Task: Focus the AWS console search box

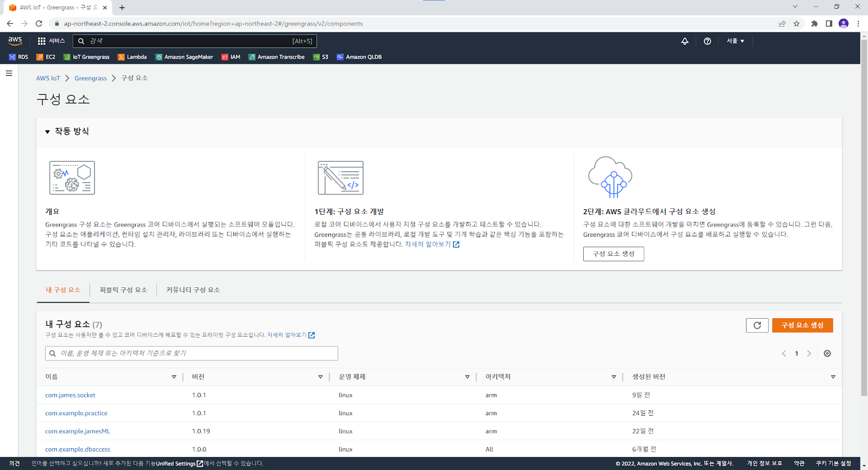Action: pyautogui.click(x=194, y=41)
